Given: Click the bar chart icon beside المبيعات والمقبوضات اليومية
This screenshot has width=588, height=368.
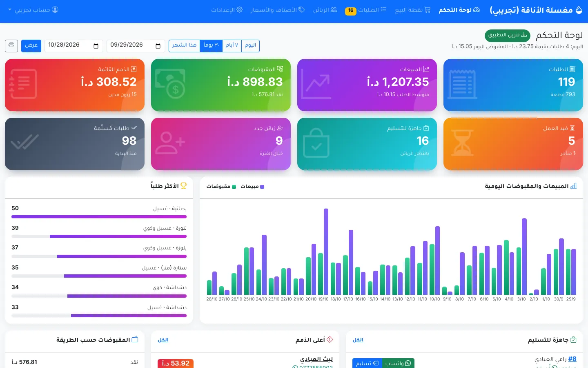Looking at the screenshot, I should click(573, 186).
